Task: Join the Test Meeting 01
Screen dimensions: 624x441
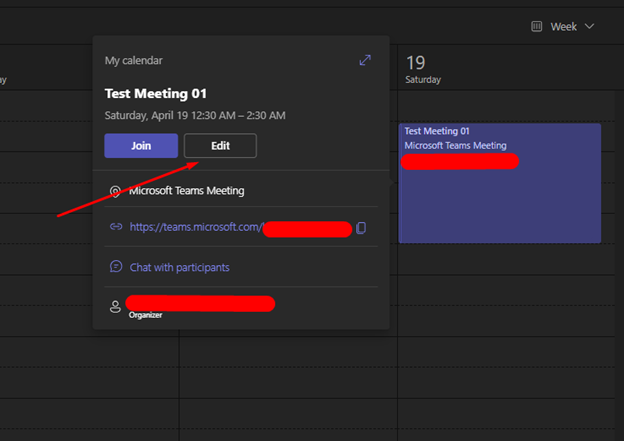Action: [x=141, y=146]
